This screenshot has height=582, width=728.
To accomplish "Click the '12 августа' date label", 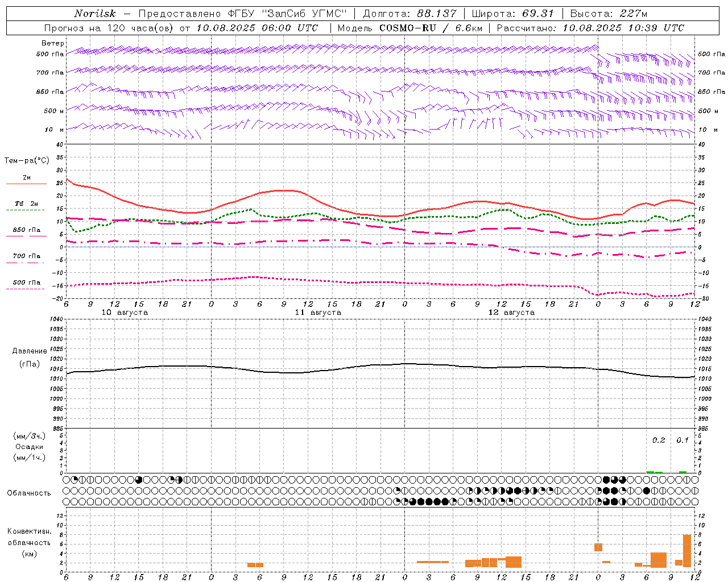I will [x=511, y=313].
